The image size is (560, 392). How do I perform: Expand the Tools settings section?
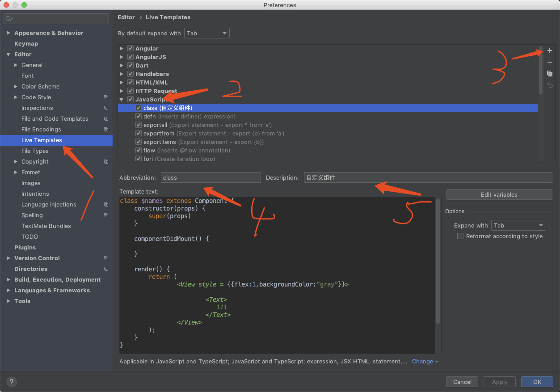pos(8,301)
